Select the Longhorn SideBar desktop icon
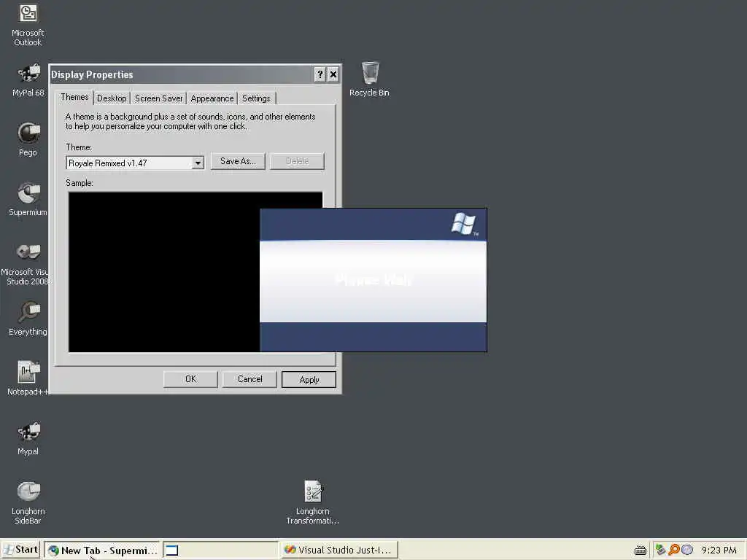The image size is (747, 560). point(28,503)
